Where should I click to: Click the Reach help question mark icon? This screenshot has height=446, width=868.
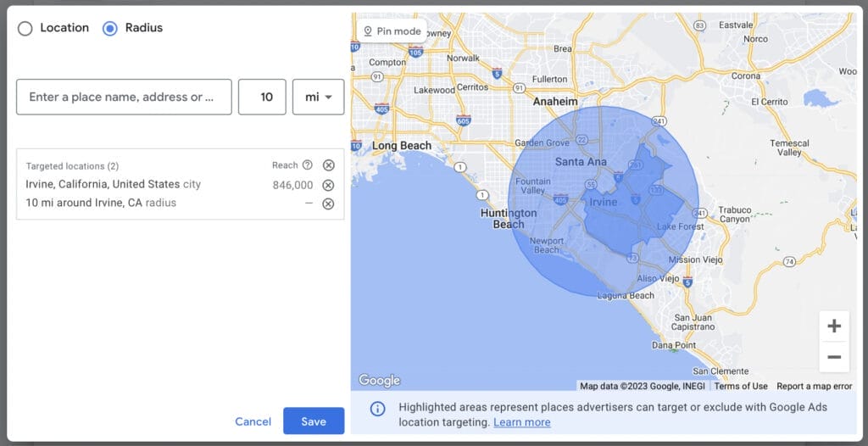(x=307, y=165)
